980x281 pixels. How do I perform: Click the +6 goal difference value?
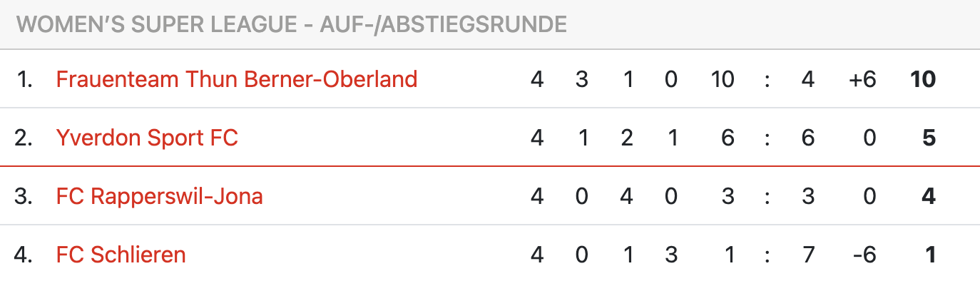click(862, 78)
